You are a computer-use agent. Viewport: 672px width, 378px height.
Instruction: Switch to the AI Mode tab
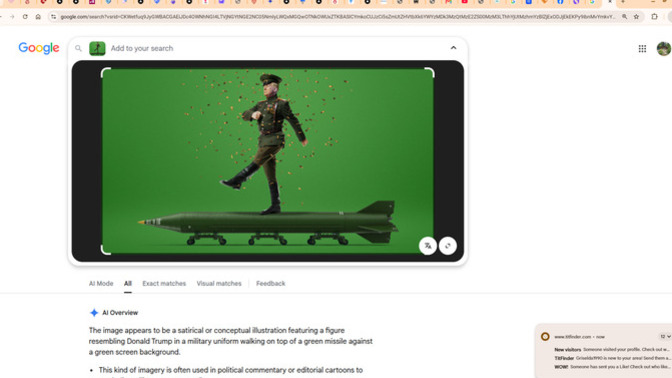click(x=101, y=284)
